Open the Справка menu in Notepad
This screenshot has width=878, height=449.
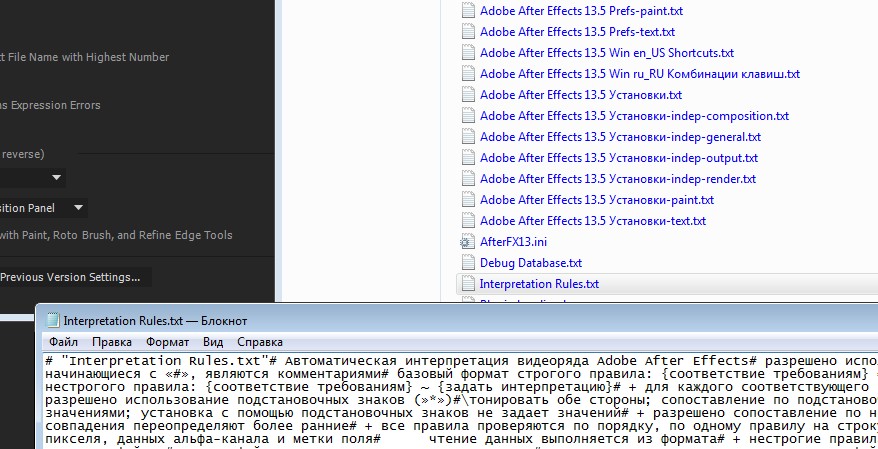(260, 342)
